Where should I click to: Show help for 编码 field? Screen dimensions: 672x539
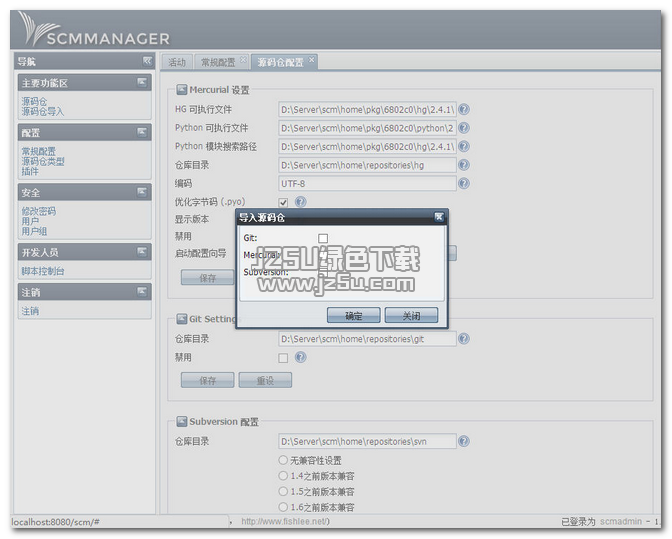464,183
